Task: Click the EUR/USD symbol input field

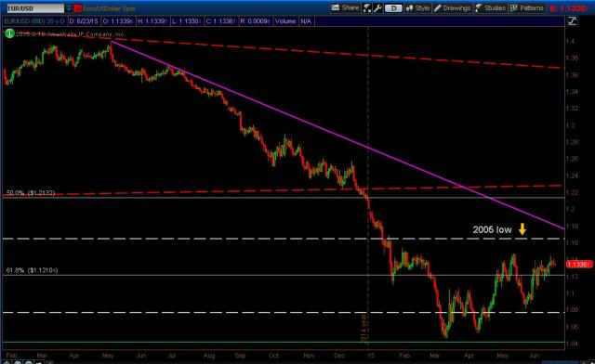Action: coord(35,8)
